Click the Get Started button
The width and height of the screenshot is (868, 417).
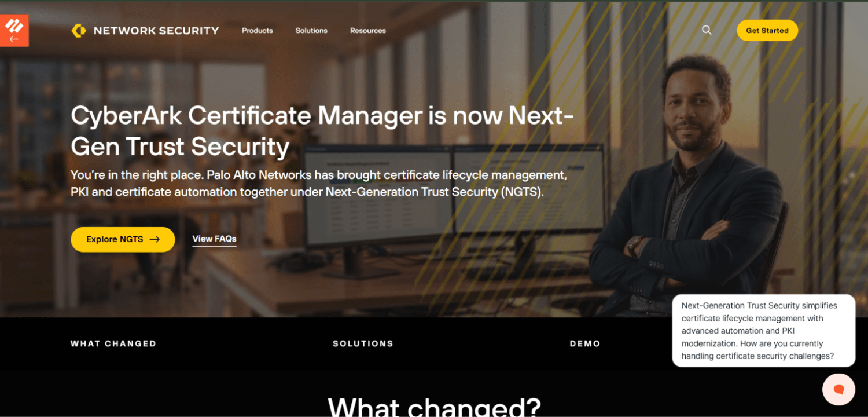pos(767,31)
